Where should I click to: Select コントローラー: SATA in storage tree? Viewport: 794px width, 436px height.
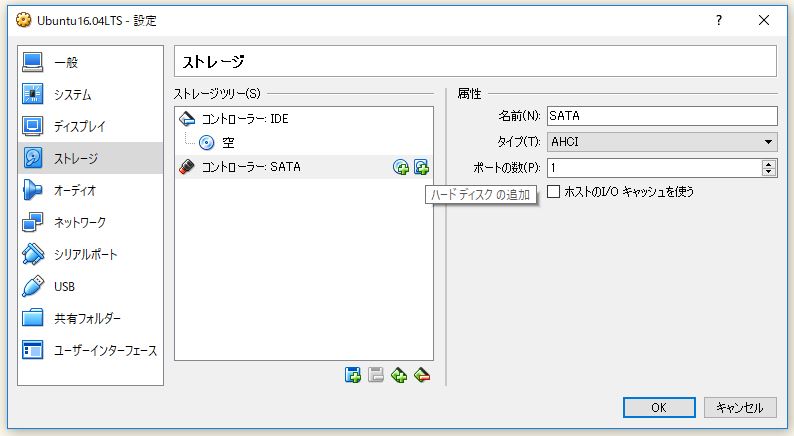[304, 167]
